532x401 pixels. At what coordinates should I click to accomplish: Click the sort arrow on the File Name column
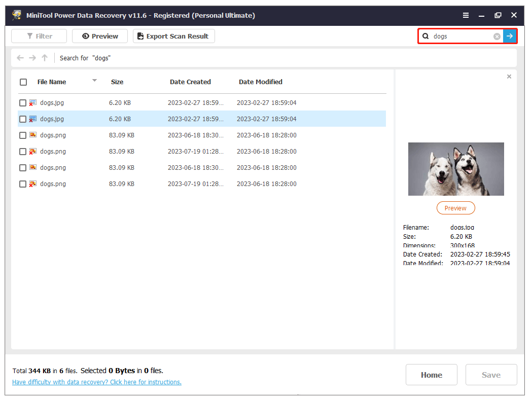point(95,80)
